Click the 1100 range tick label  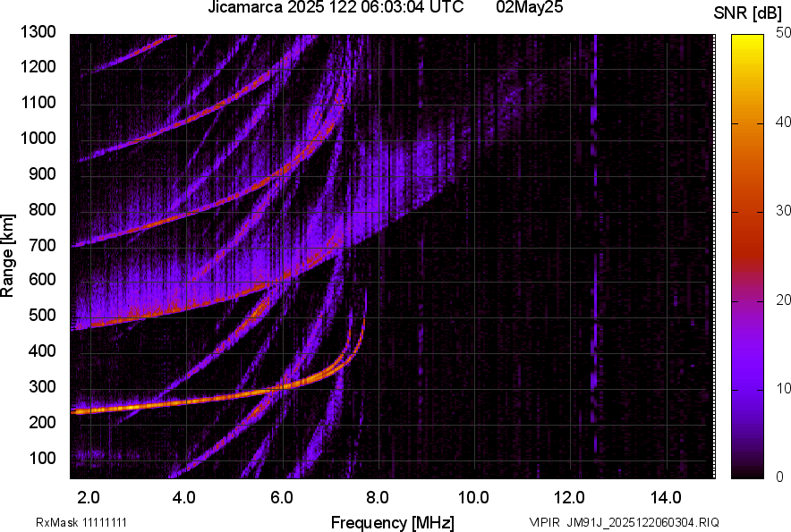point(38,102)
